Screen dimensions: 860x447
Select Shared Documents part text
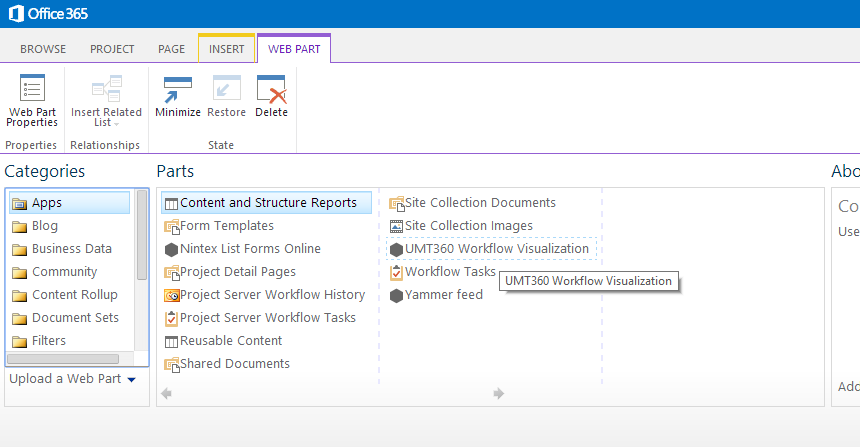pyautogui.click(x=235, y=364)
